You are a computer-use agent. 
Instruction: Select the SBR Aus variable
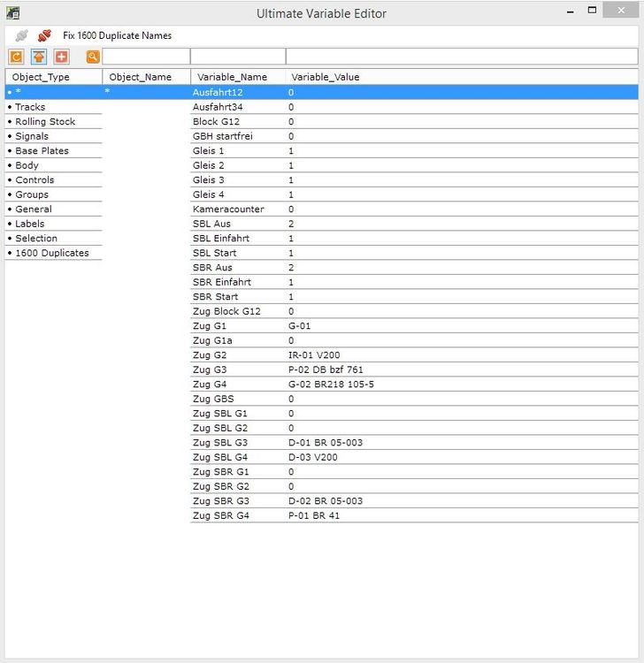212,268
